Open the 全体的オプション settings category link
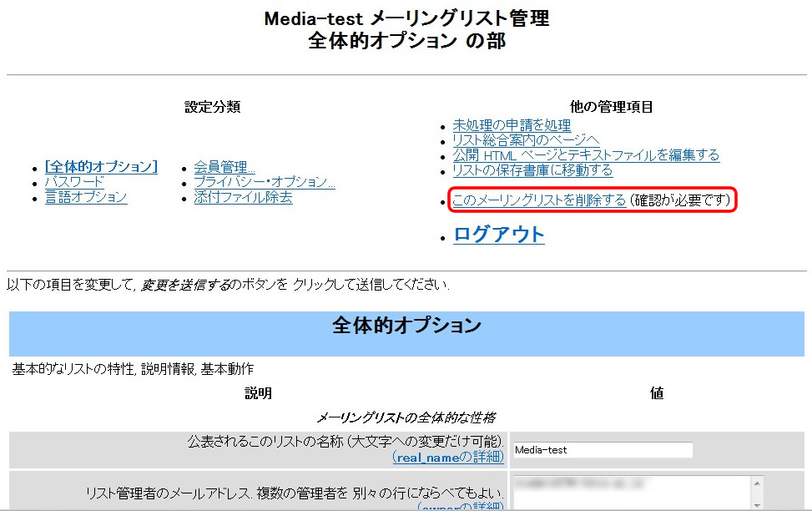 [101, 166]
